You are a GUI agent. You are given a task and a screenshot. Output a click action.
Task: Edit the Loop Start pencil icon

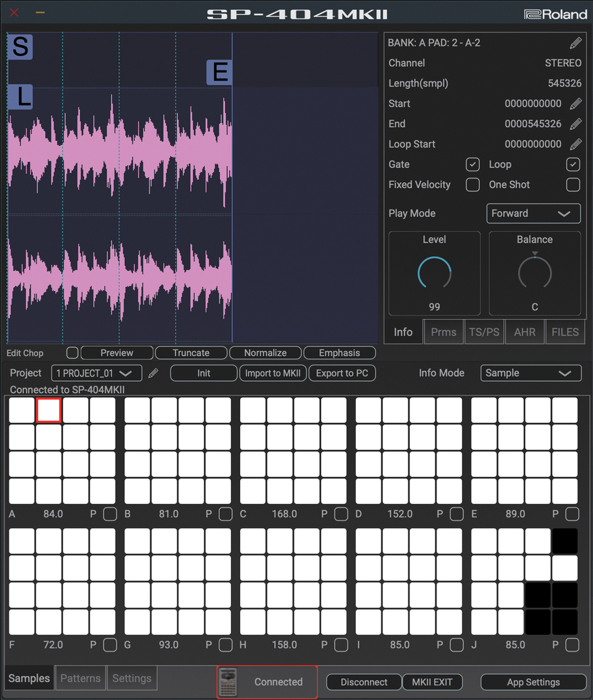[x=576, y=144]
